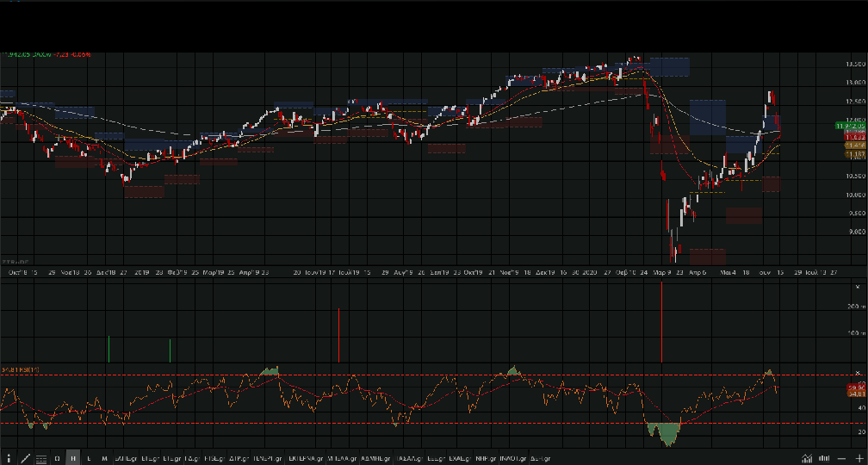Click the green current price tag on axis
The height and width of the screenshot is (465, 868).
[854, 127]
